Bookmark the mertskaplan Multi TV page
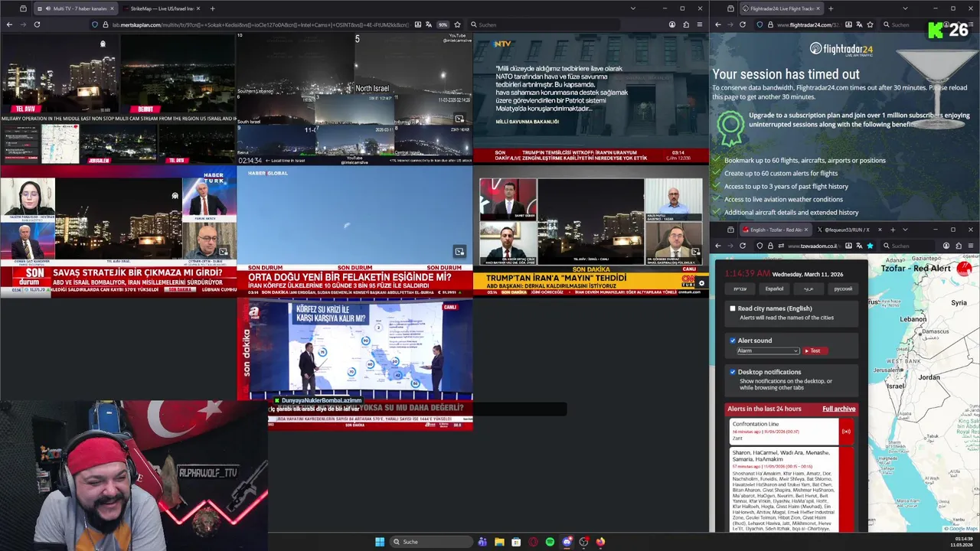Screen dimensions: 980x551 457,24
